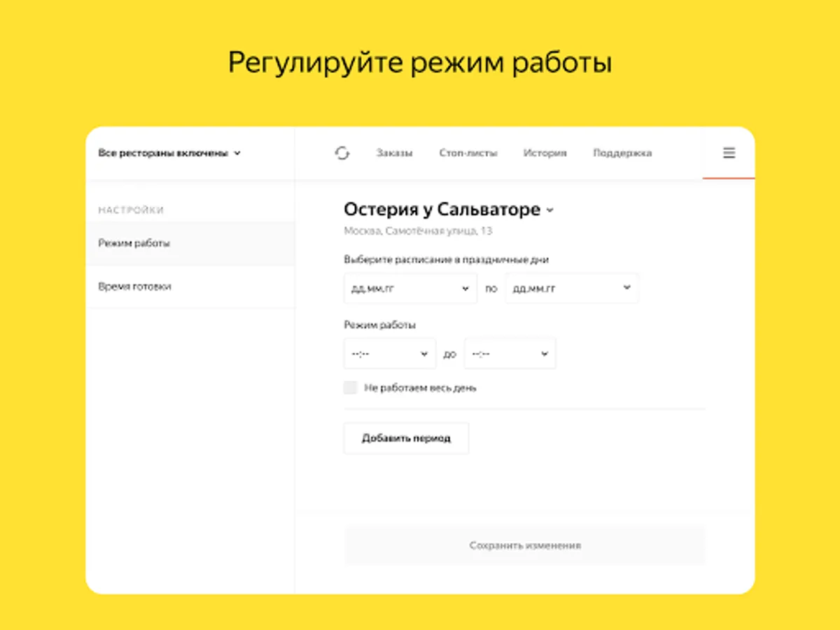Open the opening time dropdown before до
The image size is (840, 630).
pos(390,353)
